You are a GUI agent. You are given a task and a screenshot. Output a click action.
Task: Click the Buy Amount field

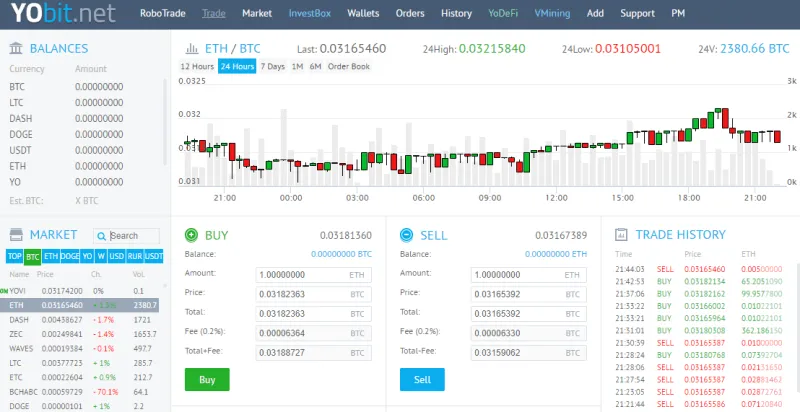point(313,275)
